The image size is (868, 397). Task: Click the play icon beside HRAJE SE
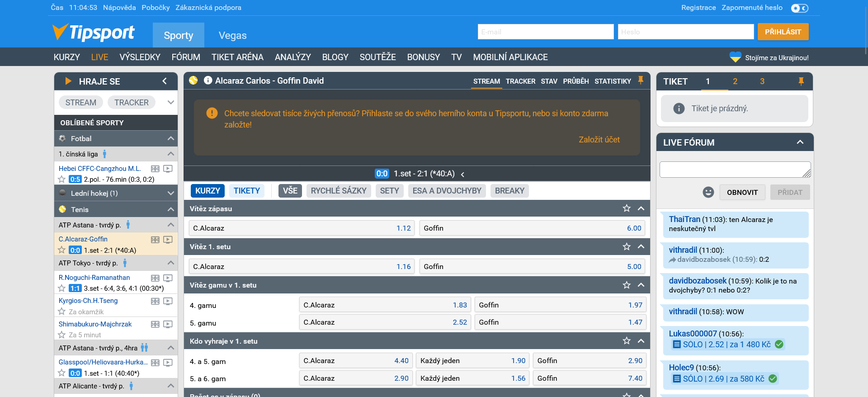pyautogui.click(x=68, y=81)
